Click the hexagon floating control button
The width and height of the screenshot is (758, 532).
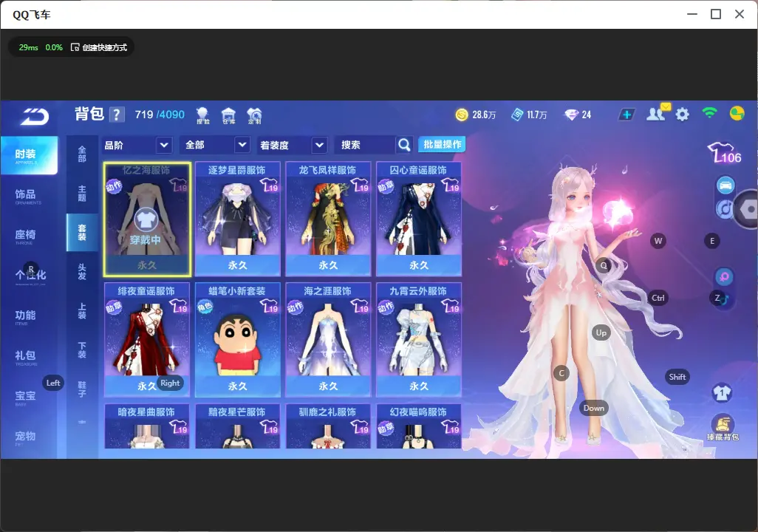(748, 209)
